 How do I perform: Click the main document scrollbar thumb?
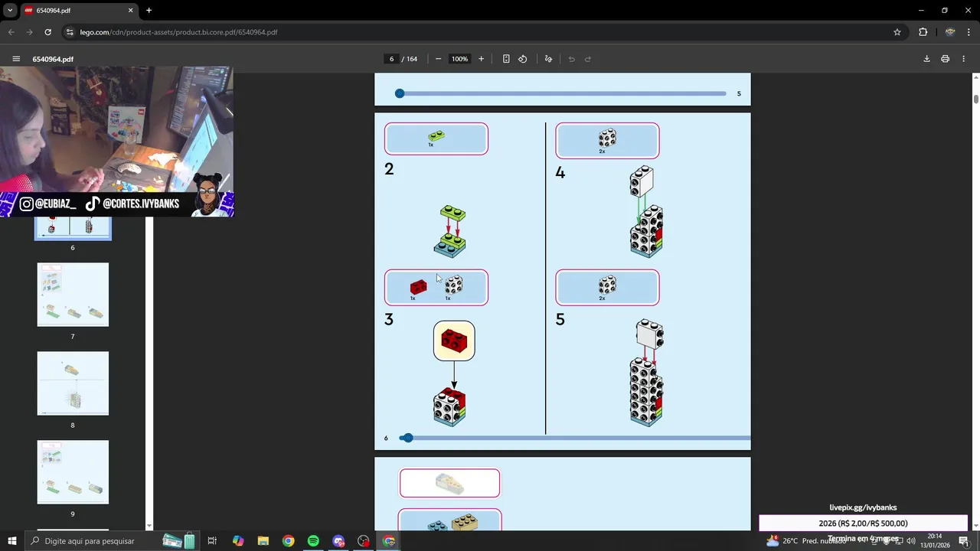pos(975,99)
